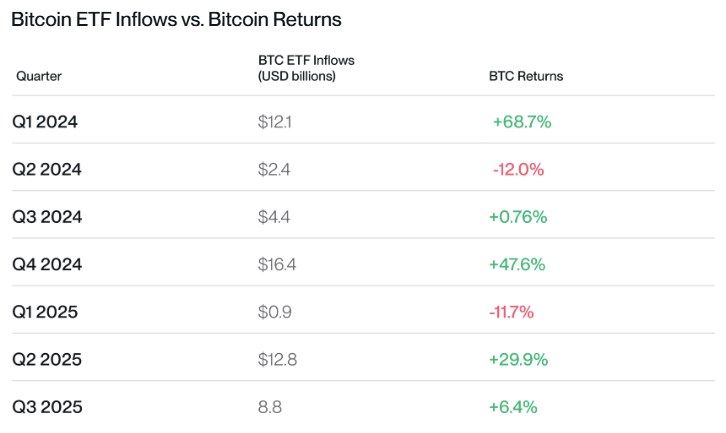Click the 'Bitcoin ETF Inflows vs. Bitcoin Returns' title

(176, 19)
